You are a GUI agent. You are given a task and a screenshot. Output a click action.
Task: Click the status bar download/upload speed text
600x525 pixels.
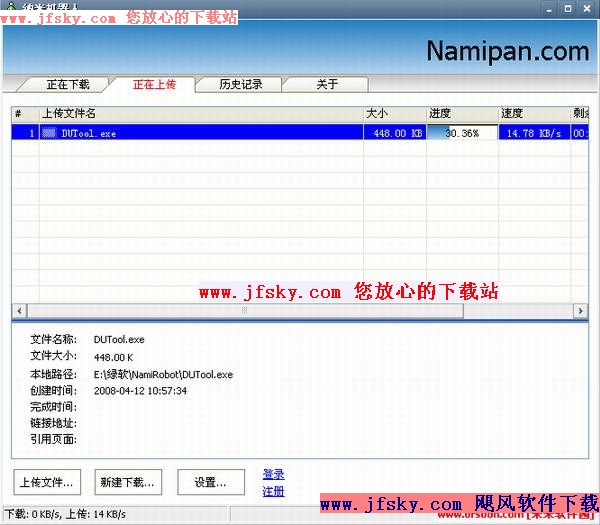coord(65,514)
